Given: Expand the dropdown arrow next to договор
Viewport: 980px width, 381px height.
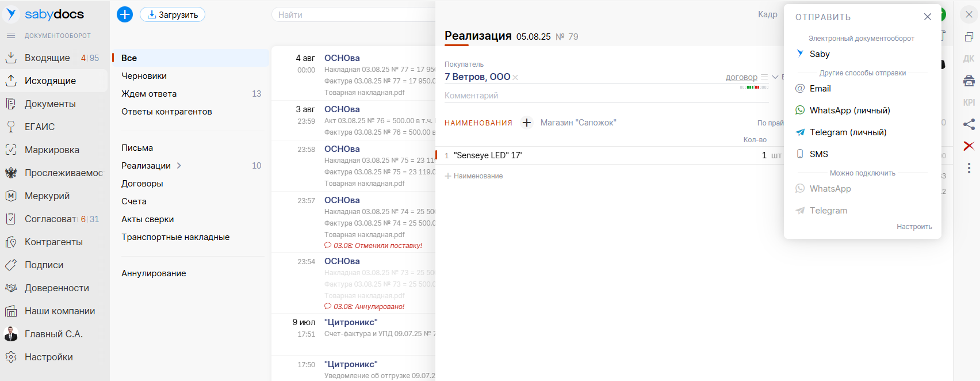Looking at the screenshot, I should [775, 77].
